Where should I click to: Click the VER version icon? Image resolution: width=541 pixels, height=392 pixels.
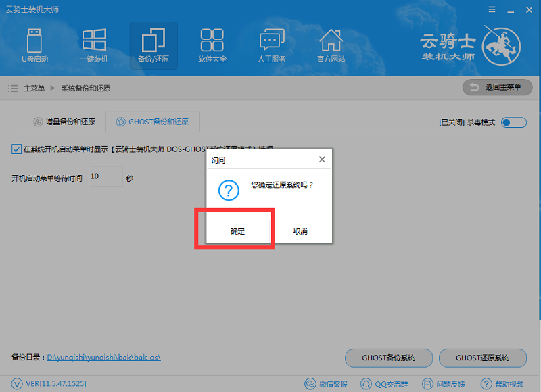17,384
